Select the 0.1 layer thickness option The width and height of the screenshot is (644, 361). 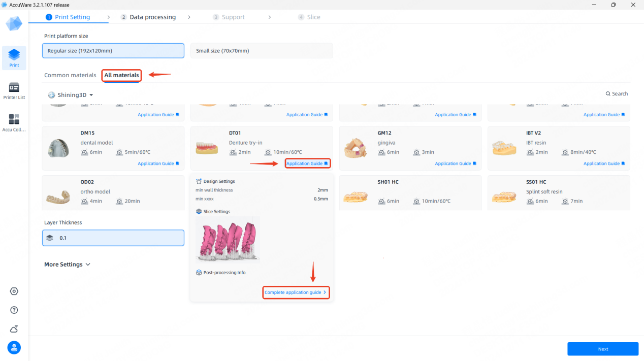(113, 238)
